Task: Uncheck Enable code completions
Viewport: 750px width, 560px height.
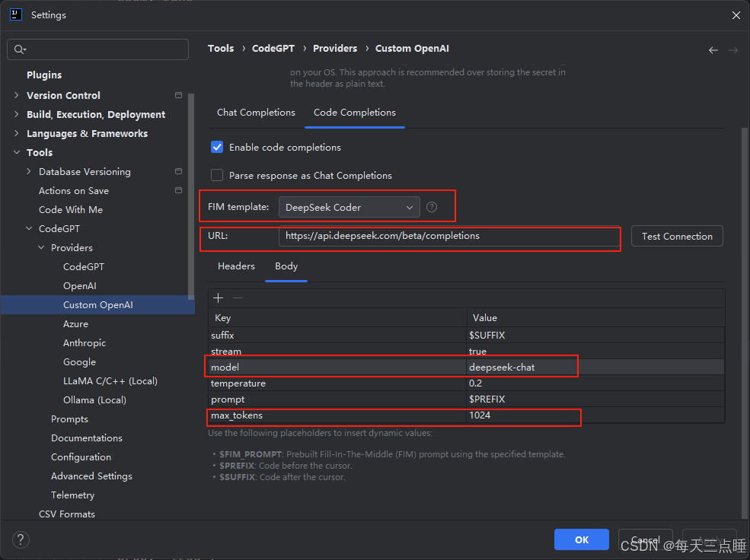Action: (x=217, y=147)
